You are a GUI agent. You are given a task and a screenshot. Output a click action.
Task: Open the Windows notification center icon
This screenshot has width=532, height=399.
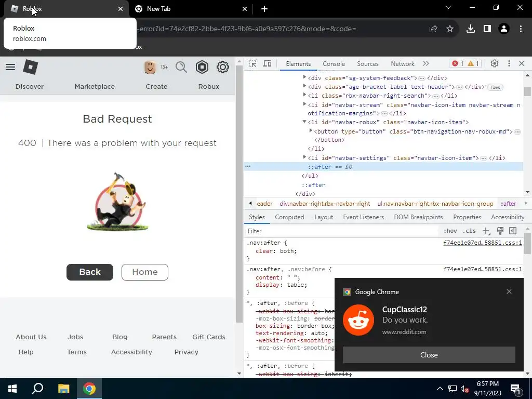click(516, 389)
